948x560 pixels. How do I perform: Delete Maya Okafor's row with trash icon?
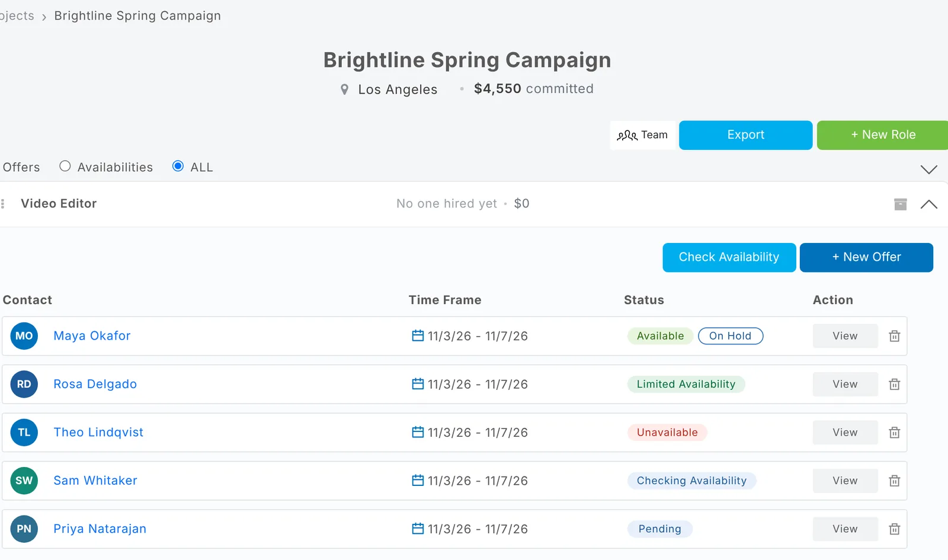pos(895,336)
